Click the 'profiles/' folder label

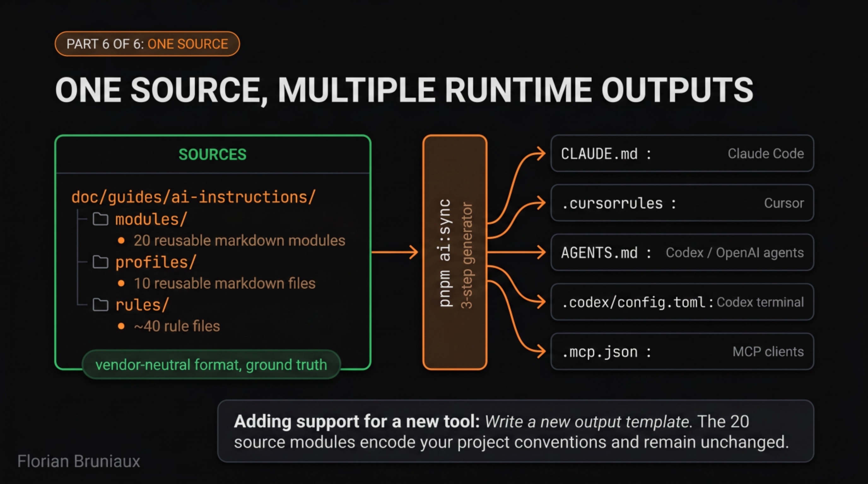(155, 262)
